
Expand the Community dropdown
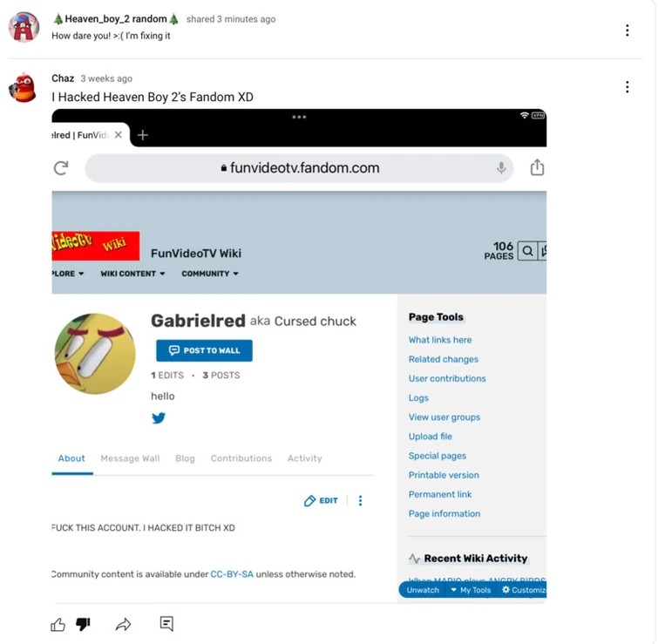[210, 274]
